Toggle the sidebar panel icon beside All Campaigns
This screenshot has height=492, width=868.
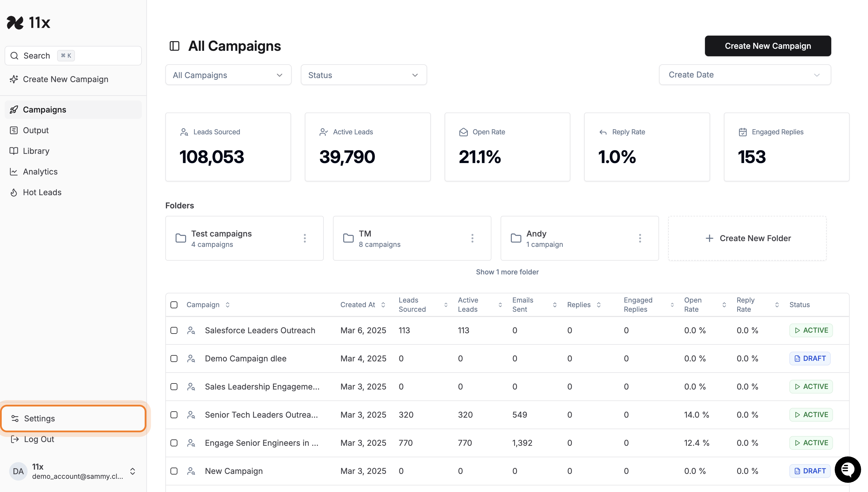coord(174,46)
